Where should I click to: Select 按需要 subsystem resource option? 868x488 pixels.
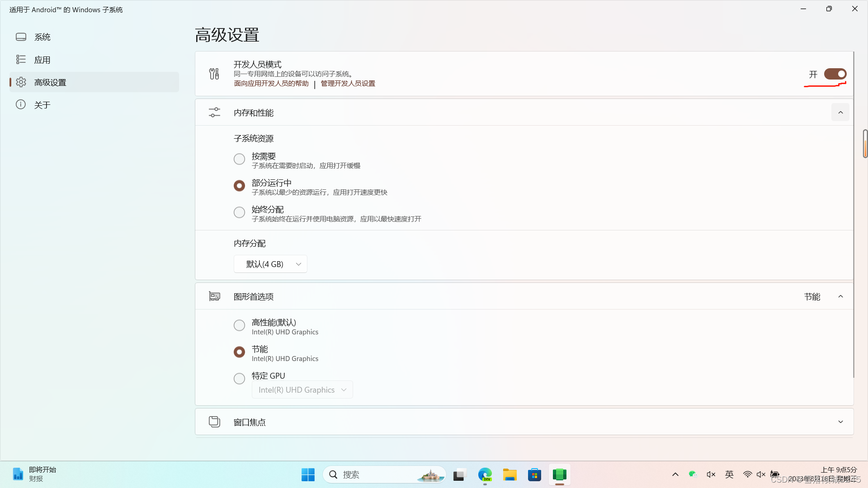click(239, 159)
